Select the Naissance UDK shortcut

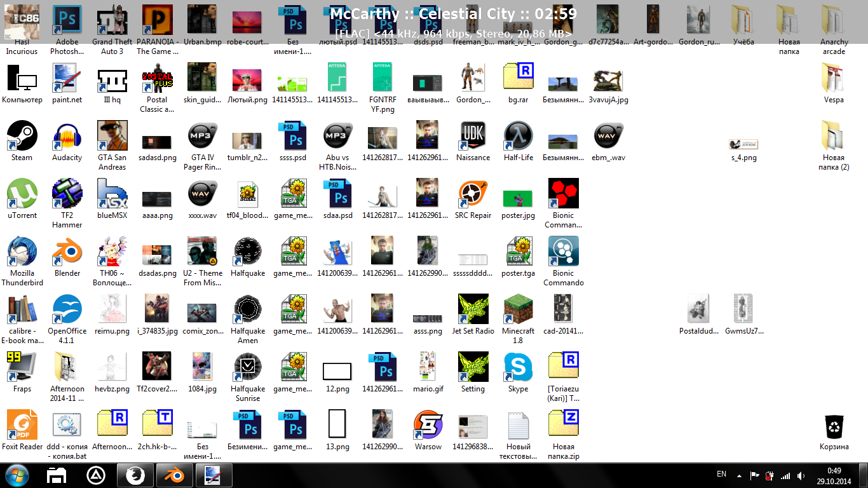pos(473,137)
